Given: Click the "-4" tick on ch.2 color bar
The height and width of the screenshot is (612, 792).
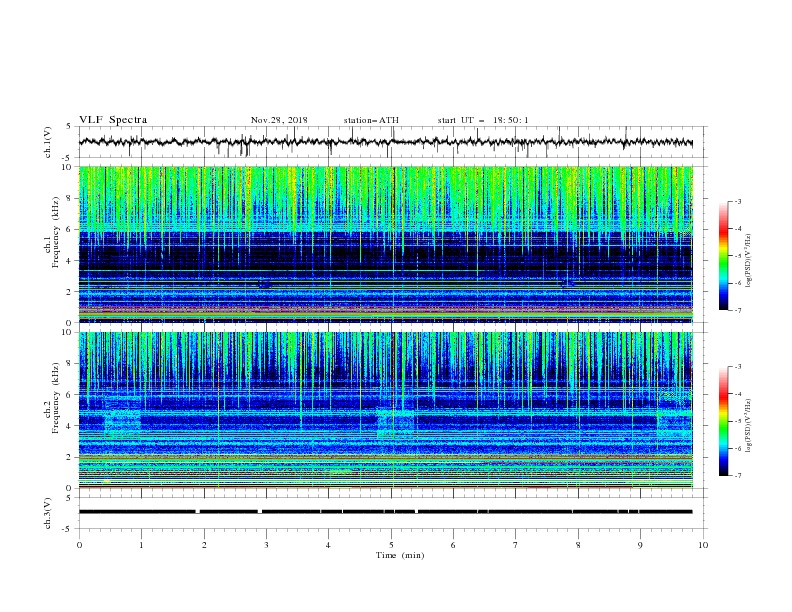Looking at the screenshot, I should coord(737,394).
